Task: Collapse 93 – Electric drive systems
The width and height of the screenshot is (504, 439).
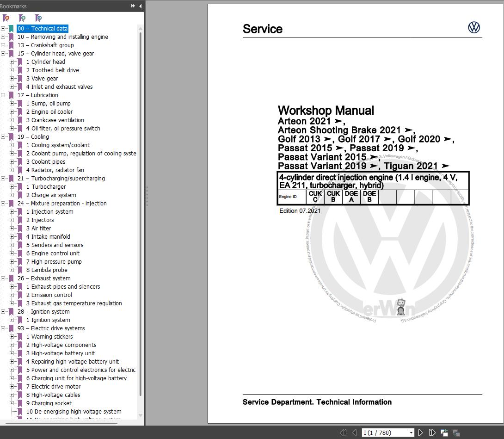Action: 3,328
